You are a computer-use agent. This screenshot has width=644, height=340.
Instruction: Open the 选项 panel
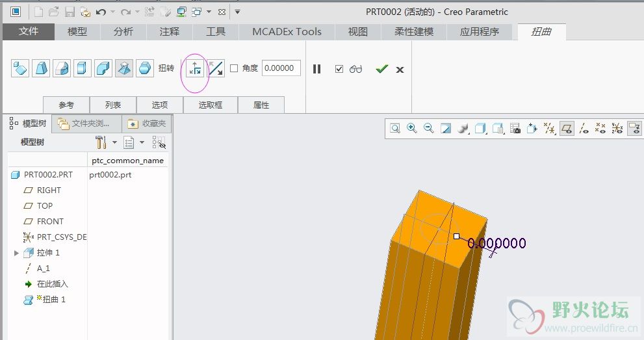pos(160,105)
